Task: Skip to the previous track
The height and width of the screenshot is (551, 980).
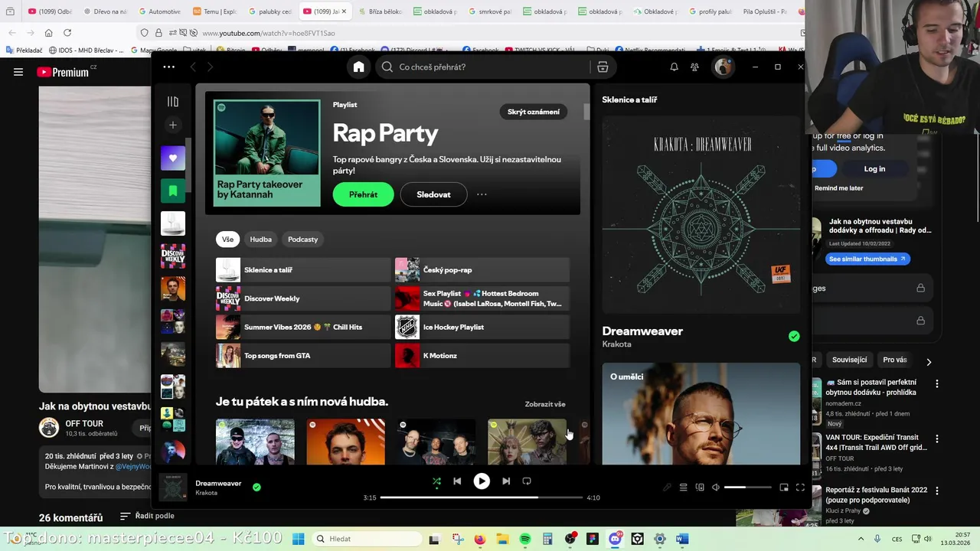Action: click(457, 481)
